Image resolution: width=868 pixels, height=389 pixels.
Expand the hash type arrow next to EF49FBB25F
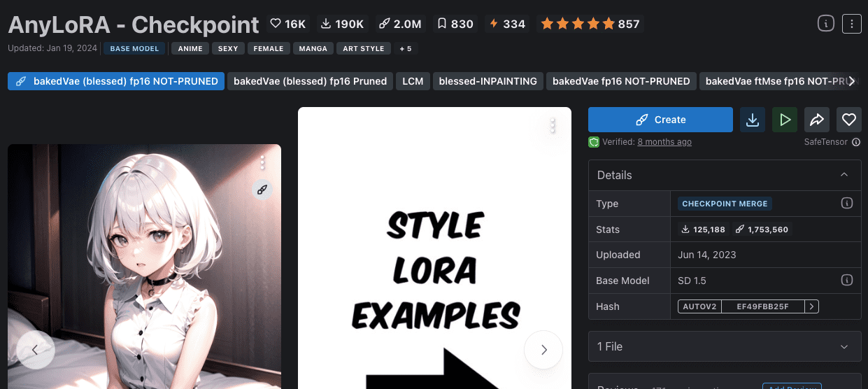click(811, 306)
